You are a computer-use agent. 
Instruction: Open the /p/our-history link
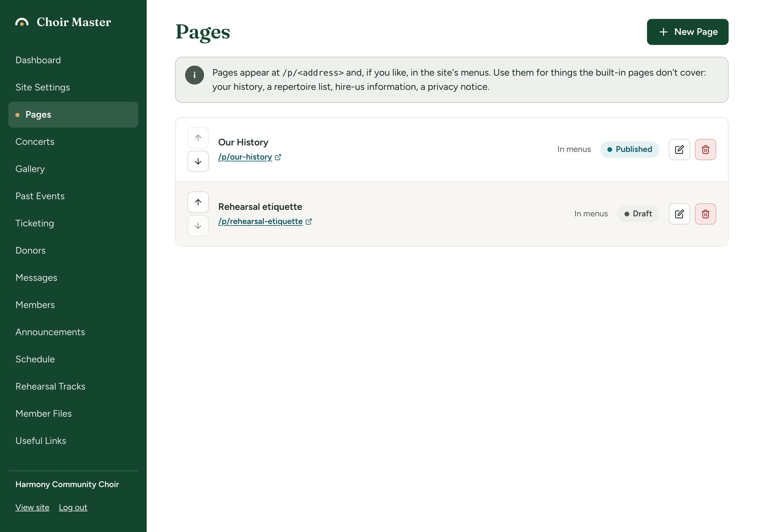(249, 157)
